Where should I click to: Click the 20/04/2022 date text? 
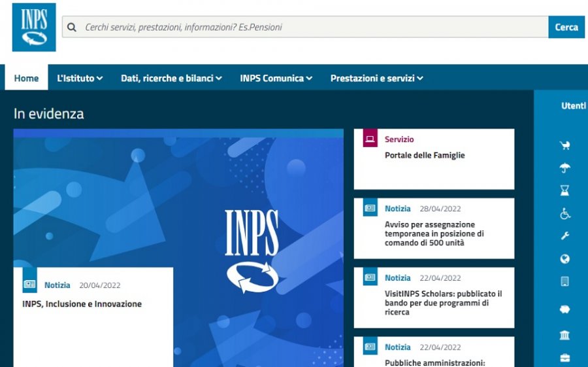pyautogui.click(x=100, y=285)
